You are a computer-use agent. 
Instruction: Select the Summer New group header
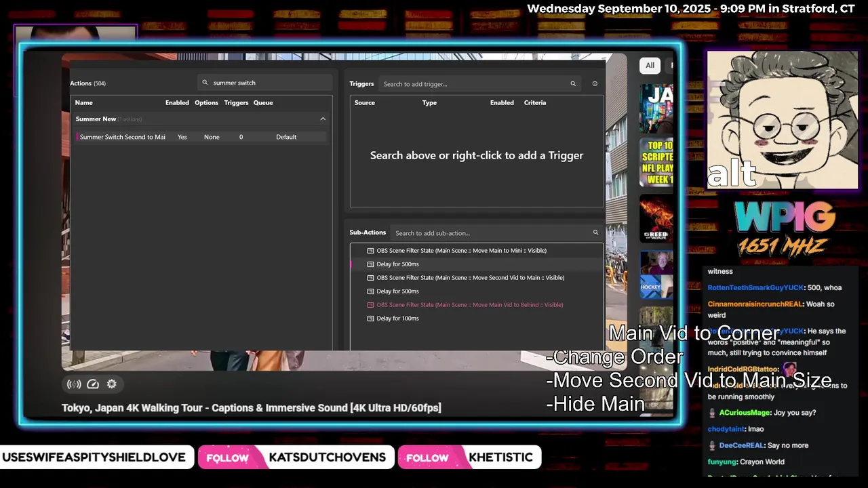201,119
